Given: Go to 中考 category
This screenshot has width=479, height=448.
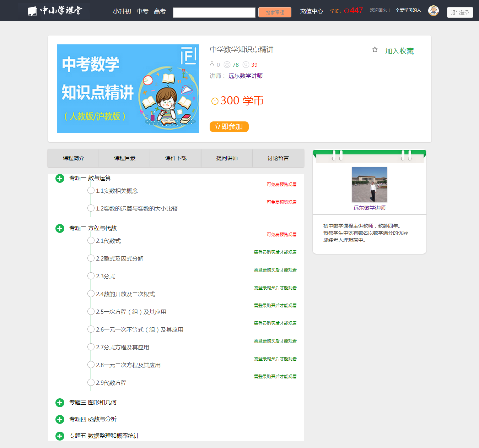Looking at the screenshot, I should point(142,11).
